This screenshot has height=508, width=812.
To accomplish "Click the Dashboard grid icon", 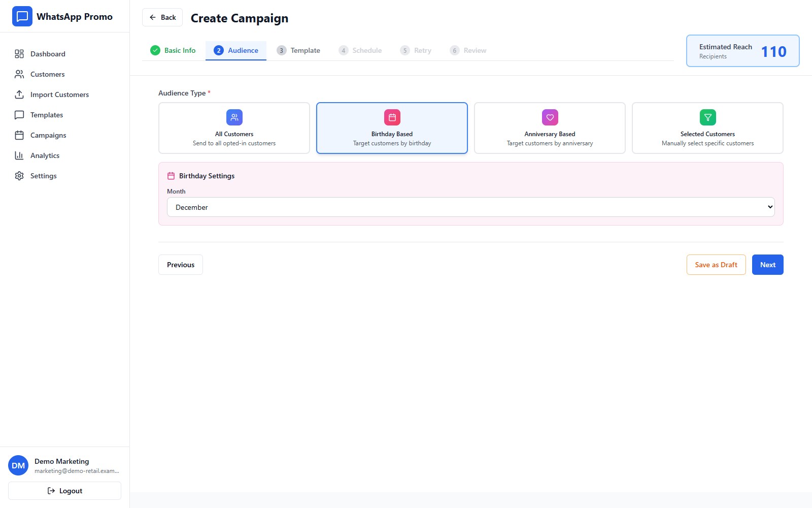I will (x=19, y=54).
